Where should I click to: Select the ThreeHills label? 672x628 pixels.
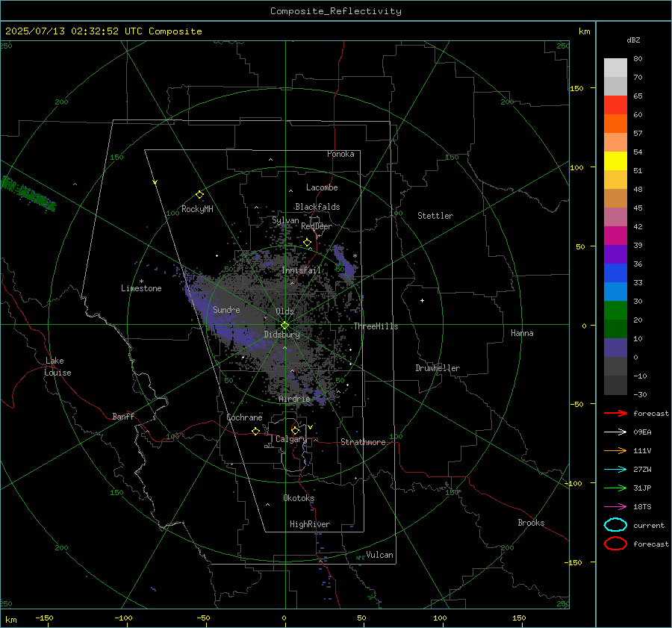(x=376, y=326)
